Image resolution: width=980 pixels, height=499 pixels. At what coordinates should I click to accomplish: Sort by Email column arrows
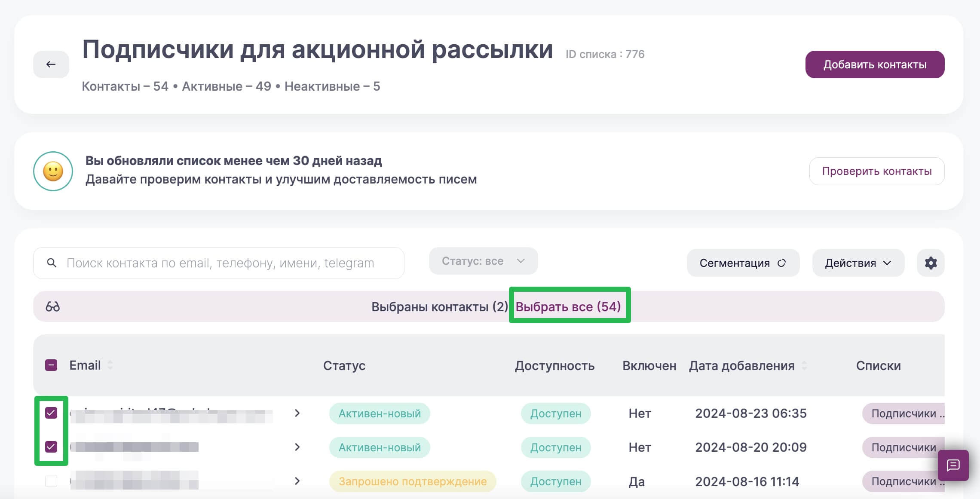[x=110, y=365]
